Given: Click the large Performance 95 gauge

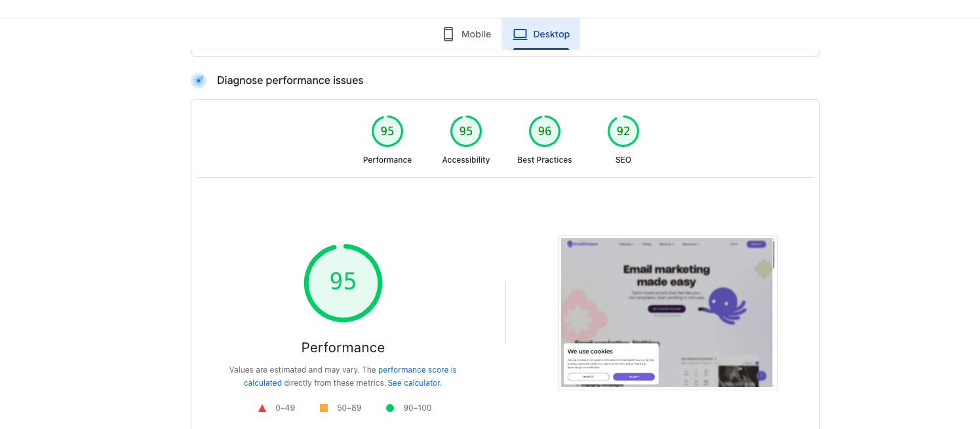Looking at the screenshot, I should click(x=343, y=283).
